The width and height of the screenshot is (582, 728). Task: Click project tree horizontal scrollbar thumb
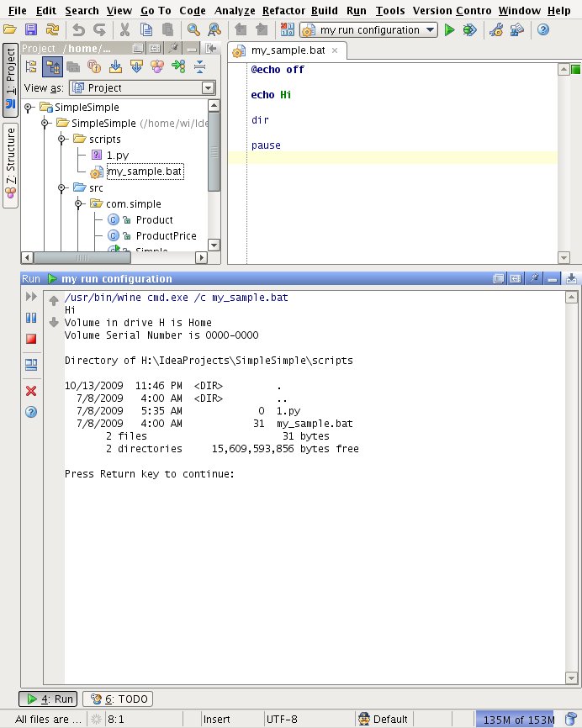coord(82,258)
